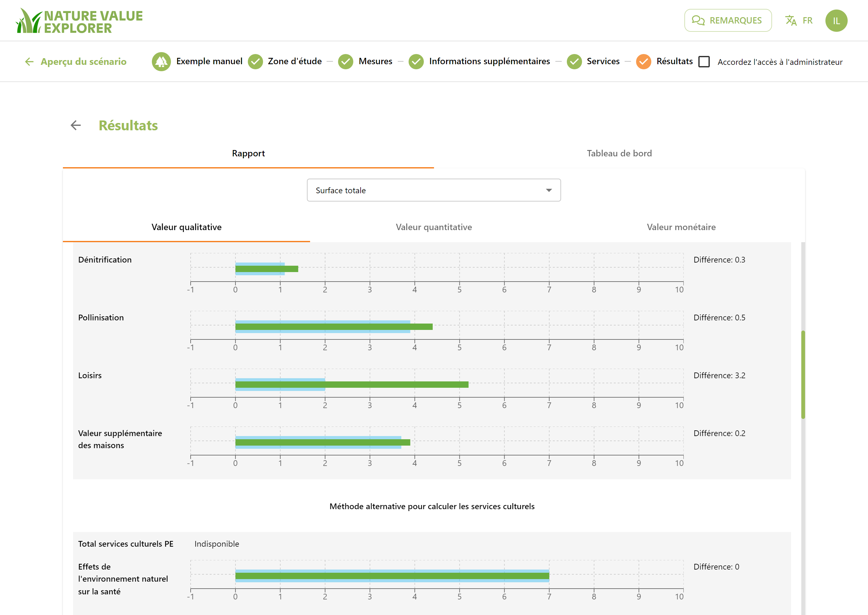Viewport: 868px width, 615px height.
Task: Click the orange Résultats step icon
Action: [x=643, y=61]
